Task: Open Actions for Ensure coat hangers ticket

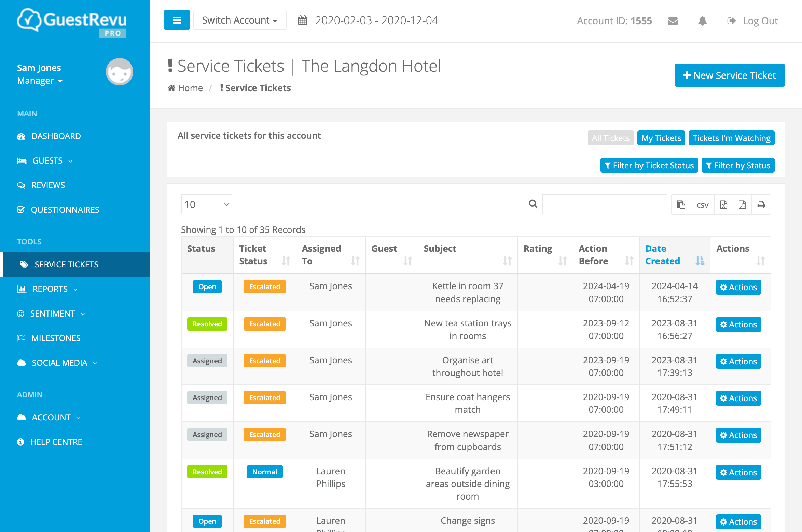Action: (738, 398)
